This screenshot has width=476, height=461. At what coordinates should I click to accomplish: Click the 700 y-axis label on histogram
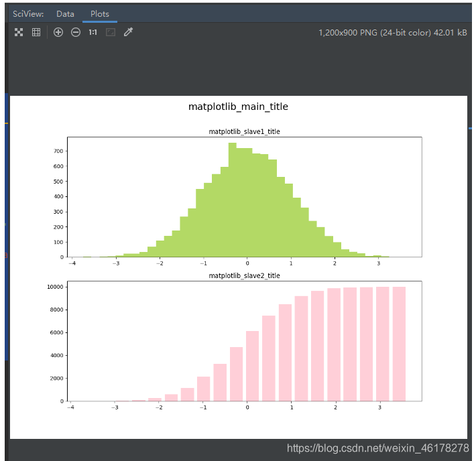pos(58,151)
